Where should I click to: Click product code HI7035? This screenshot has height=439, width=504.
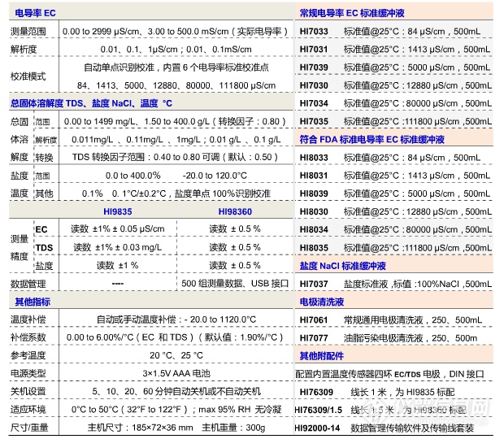pyautogui.click(x=314, y=121)
